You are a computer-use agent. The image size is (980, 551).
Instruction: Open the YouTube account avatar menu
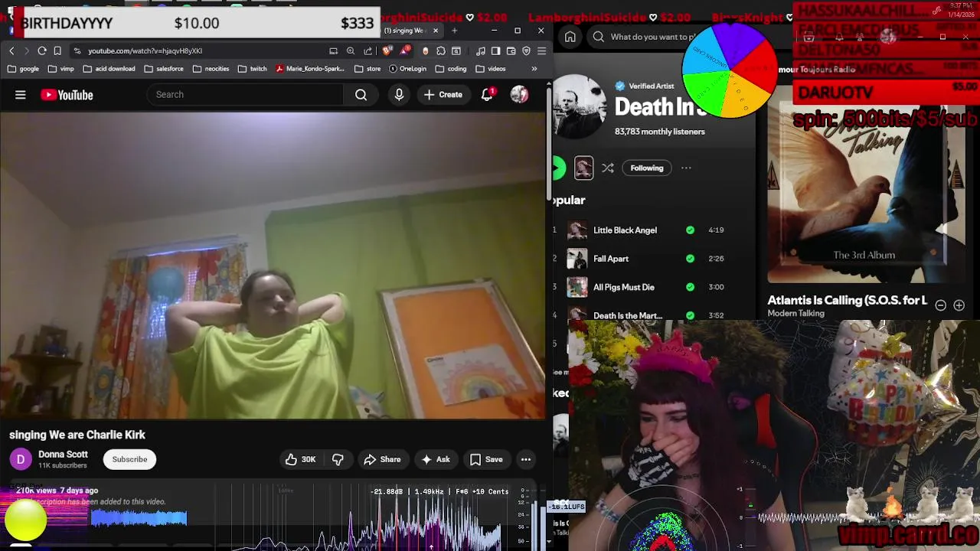pos(519,95)
